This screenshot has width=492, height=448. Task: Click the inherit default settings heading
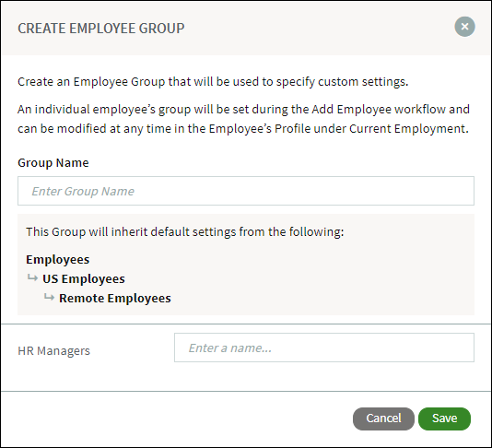pyautogui.click(x=185, y=232)
